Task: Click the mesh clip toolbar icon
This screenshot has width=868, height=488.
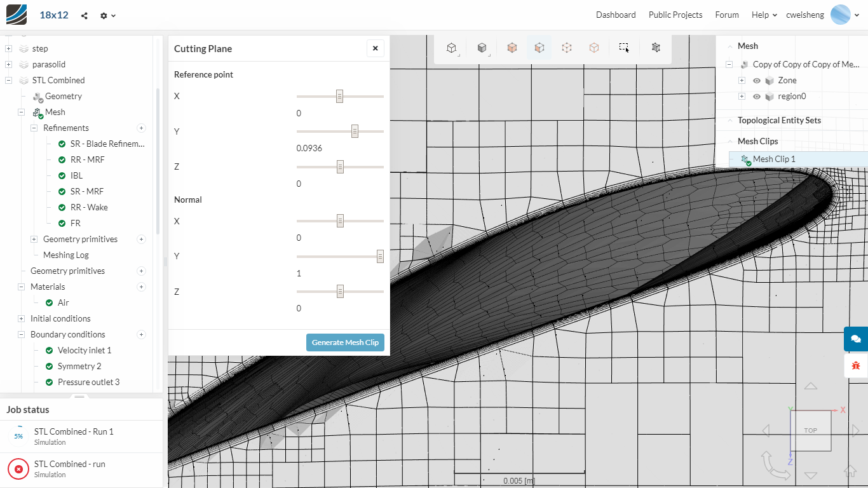Action: [656, 48]
